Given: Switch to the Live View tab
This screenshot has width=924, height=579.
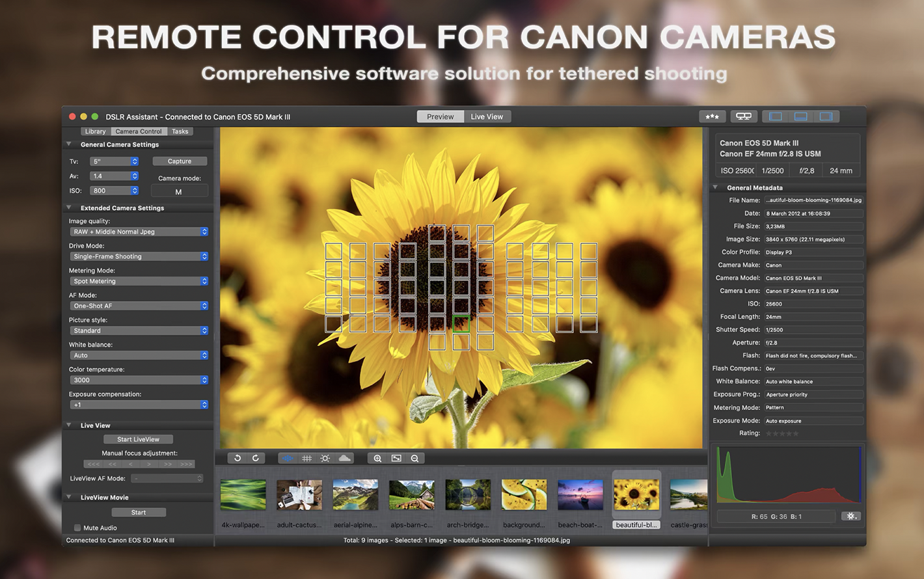Looking at the screenshot, I should (x=487, y=117).
